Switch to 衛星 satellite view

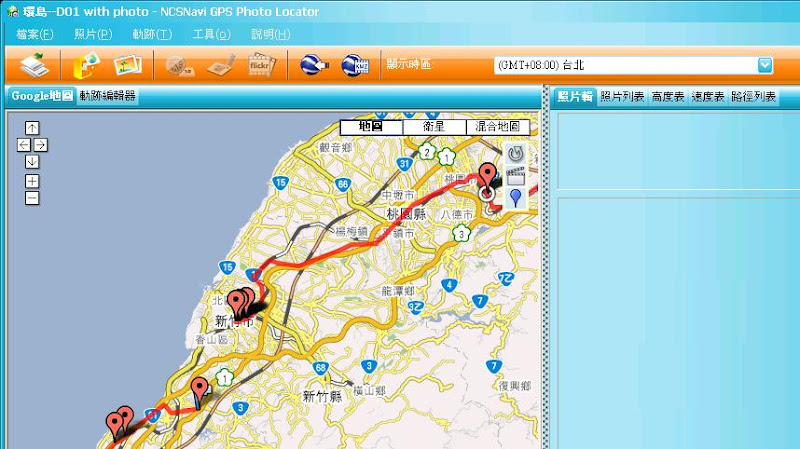434,127
